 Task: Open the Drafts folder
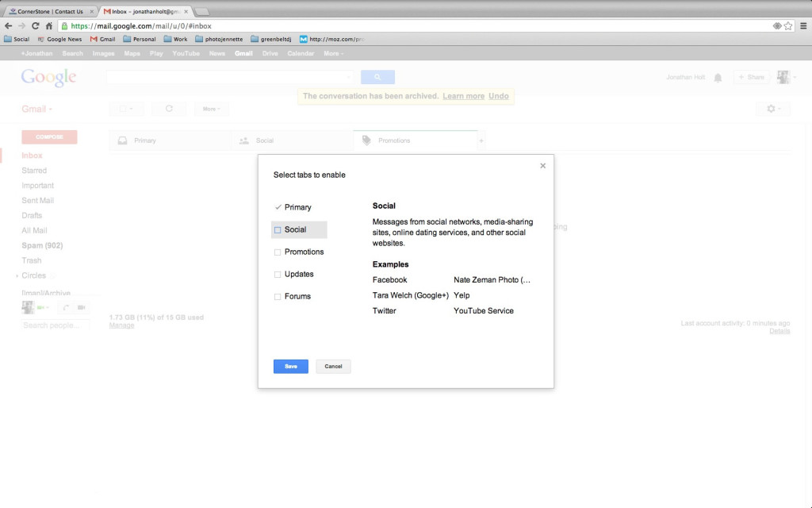point(32,216)
